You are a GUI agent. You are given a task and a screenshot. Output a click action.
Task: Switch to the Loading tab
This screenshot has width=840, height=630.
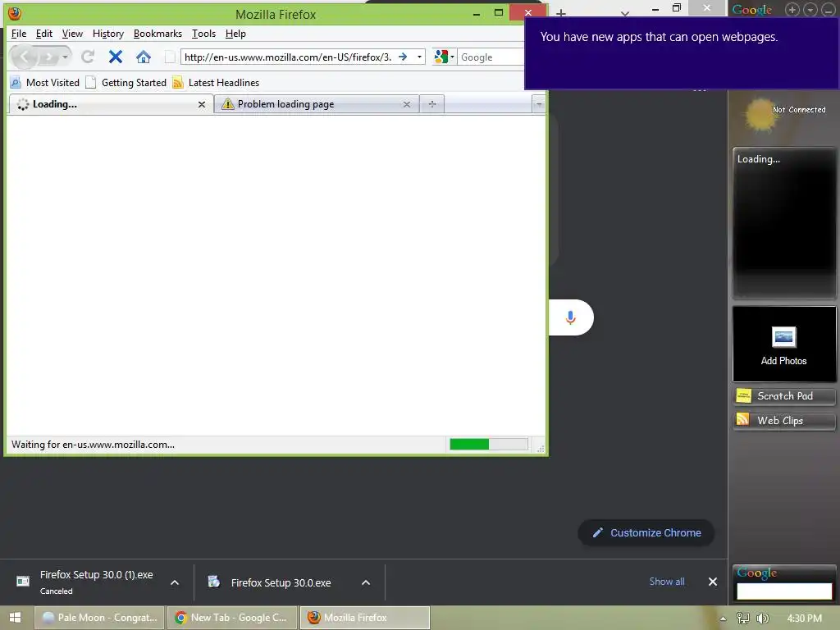pyautogui.click(x=111, y=104)
